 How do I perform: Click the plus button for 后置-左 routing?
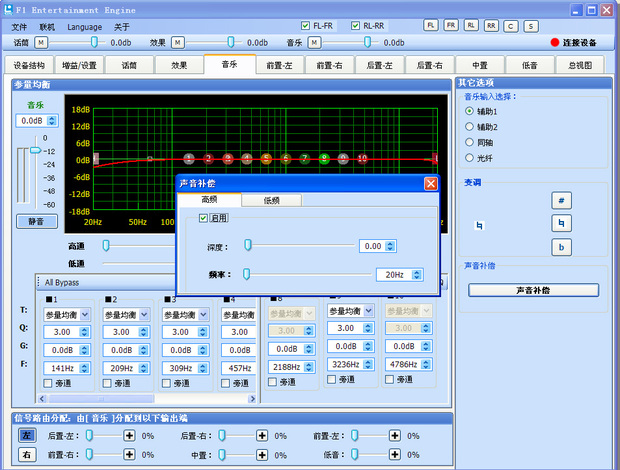click(129, 436)
